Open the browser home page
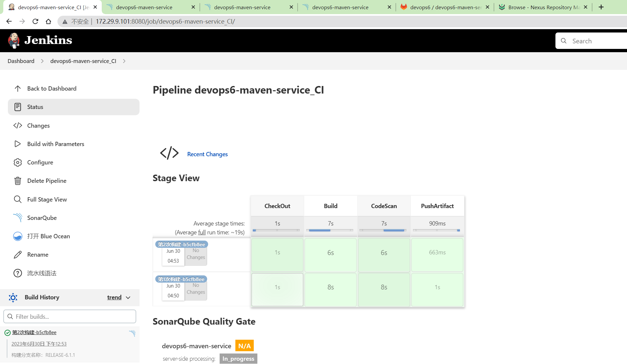Image resolution: width=627 pixels, height=364 pixels. (x=48, y=21)
